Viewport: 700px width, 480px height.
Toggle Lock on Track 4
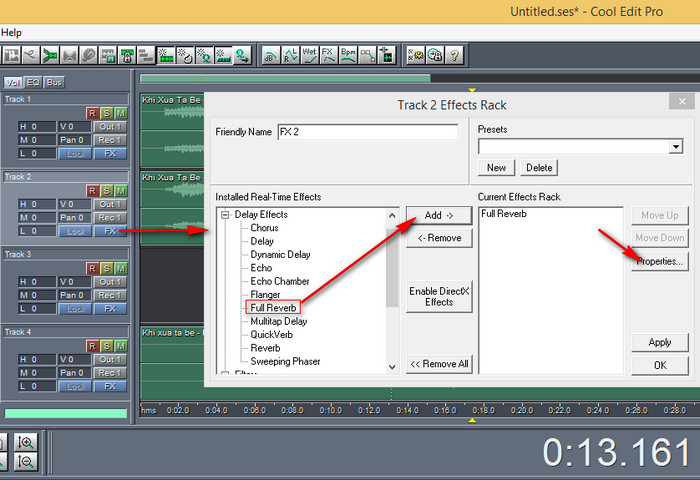tap(75, 386)
